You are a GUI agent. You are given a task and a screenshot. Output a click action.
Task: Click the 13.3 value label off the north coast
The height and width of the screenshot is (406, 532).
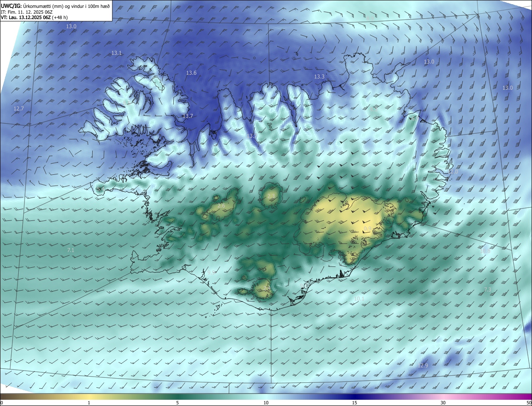(319, 77)
